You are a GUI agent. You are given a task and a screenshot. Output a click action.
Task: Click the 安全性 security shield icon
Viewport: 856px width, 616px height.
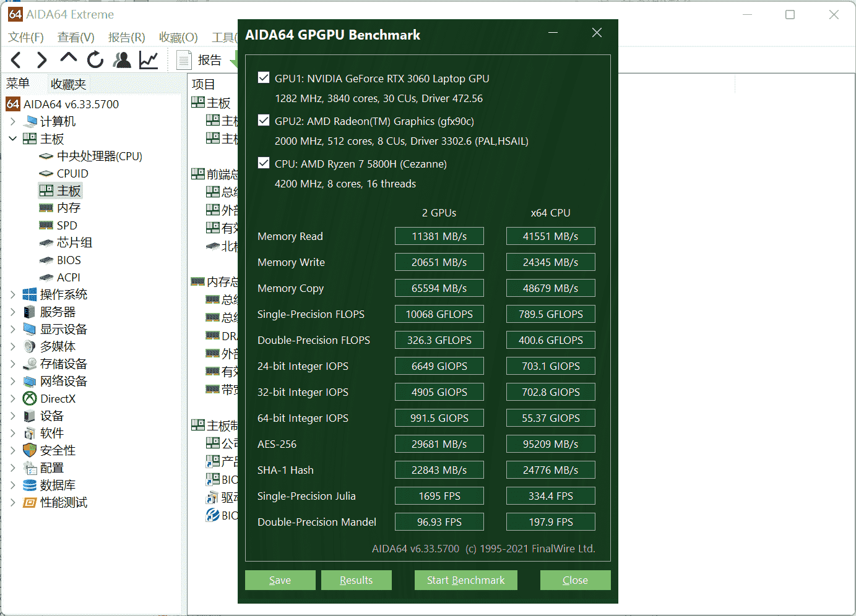coord(30,450)
